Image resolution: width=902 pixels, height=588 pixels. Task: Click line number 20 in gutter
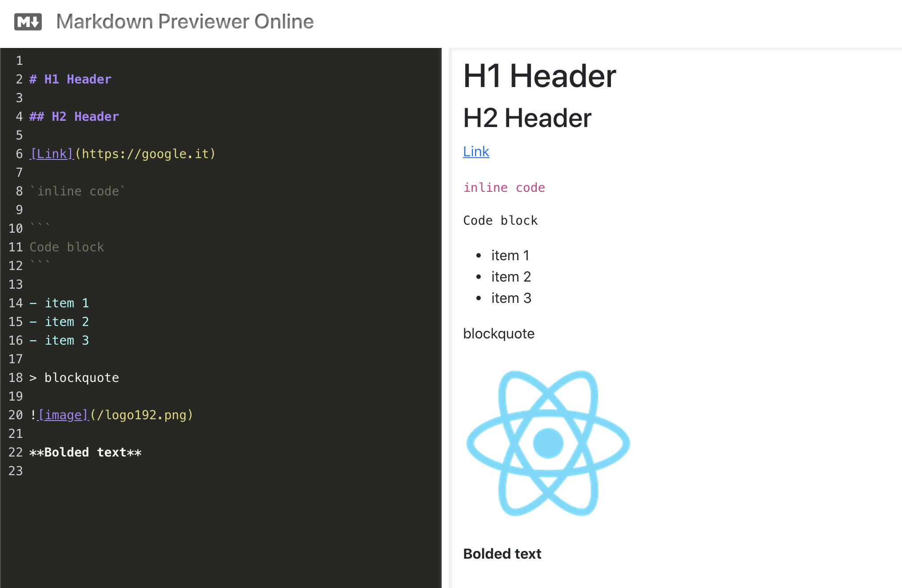click(x=16, y=415)
